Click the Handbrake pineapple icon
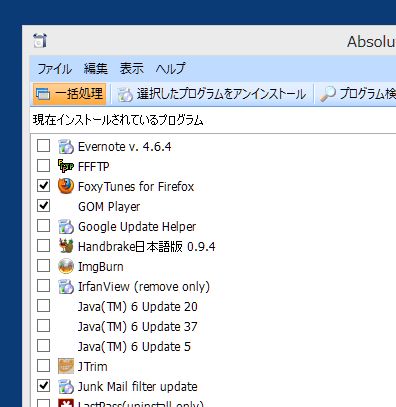The width and height of the screenshot is (396, 407). (x=66, y=246)
